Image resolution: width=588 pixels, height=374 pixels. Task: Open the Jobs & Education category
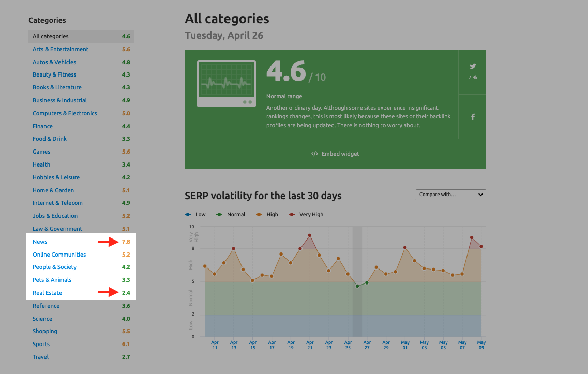coord(55,216)
